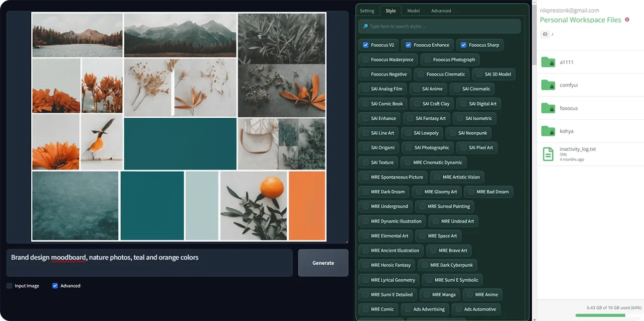This screenshot has width=644, height=321.
Task: Click the Generate button
Action: pos(323,263)
